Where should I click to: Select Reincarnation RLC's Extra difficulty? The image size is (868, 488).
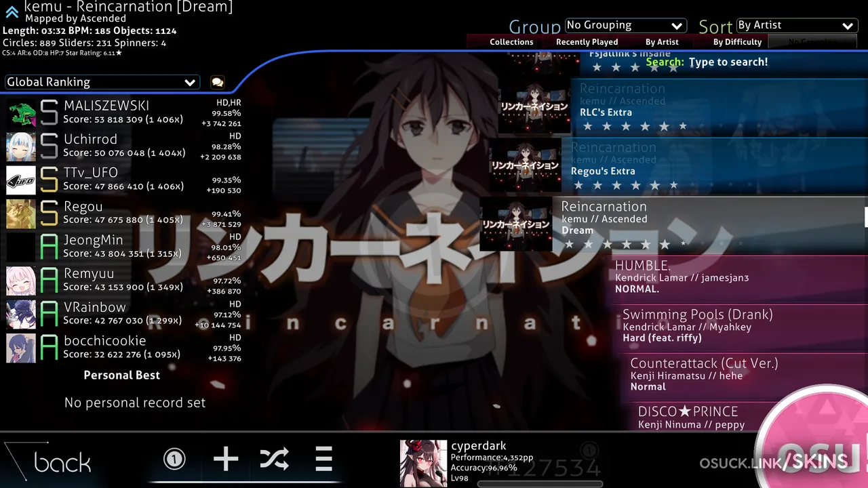click(x=683, y=106)
